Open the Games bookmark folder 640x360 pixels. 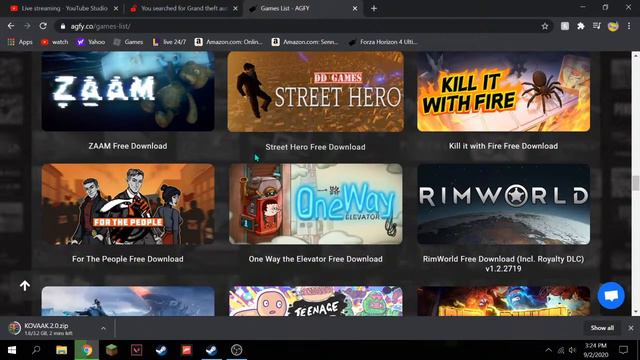(x=128, y=42)
